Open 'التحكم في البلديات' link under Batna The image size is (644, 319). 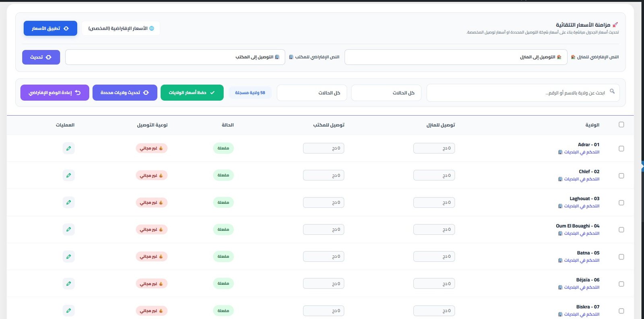pos(581,260)
